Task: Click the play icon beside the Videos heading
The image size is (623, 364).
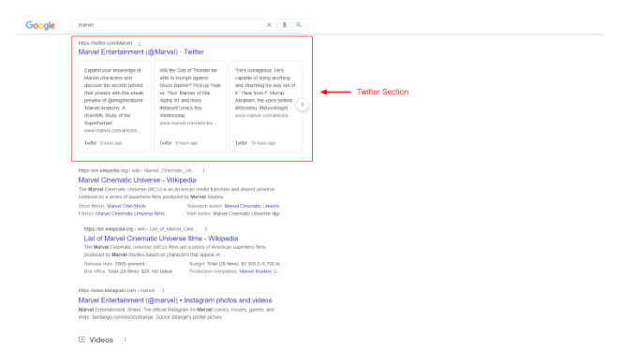Action: click(82, 340)
